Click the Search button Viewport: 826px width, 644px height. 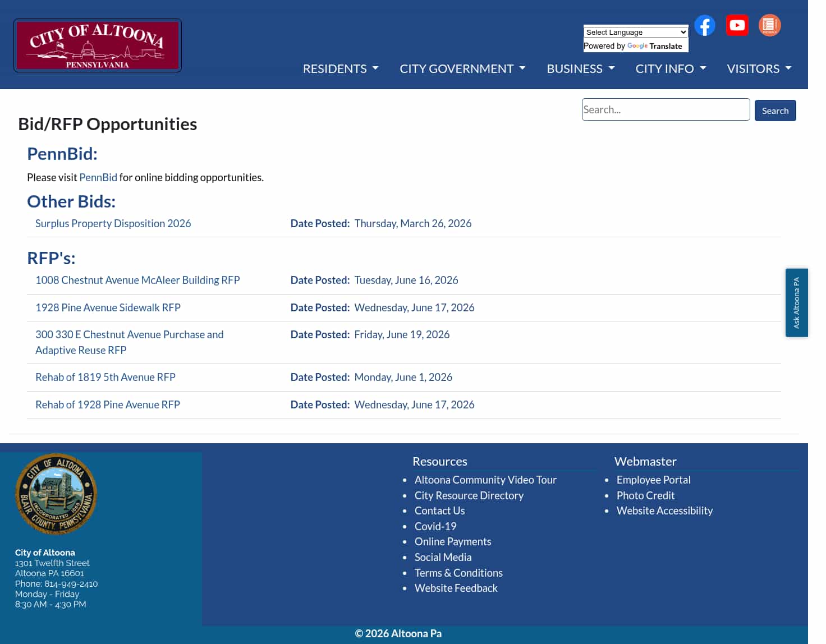point(775,111)
